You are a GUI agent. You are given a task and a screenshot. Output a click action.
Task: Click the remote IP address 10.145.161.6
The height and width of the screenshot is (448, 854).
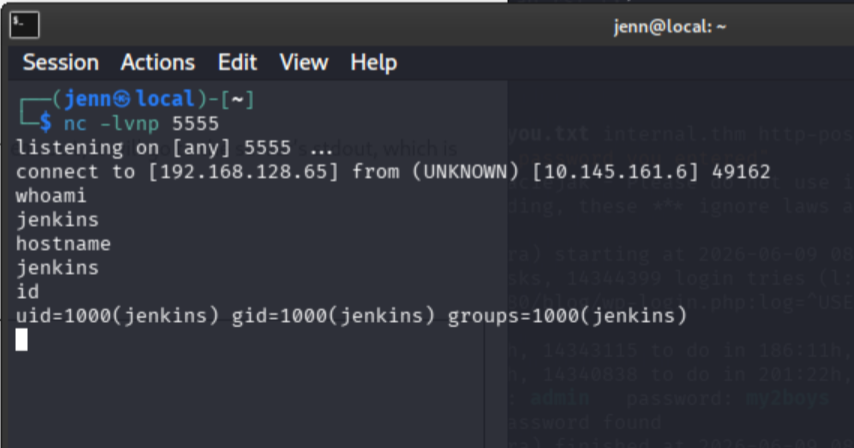click(615, 172)
